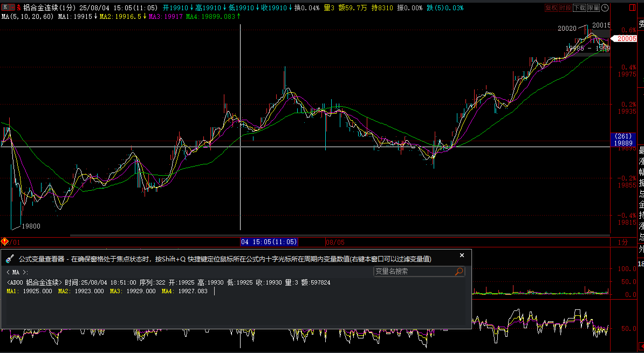Open the dropdown arrow next to K icon
Screen dimensions: 644x353
pos(12,8)
